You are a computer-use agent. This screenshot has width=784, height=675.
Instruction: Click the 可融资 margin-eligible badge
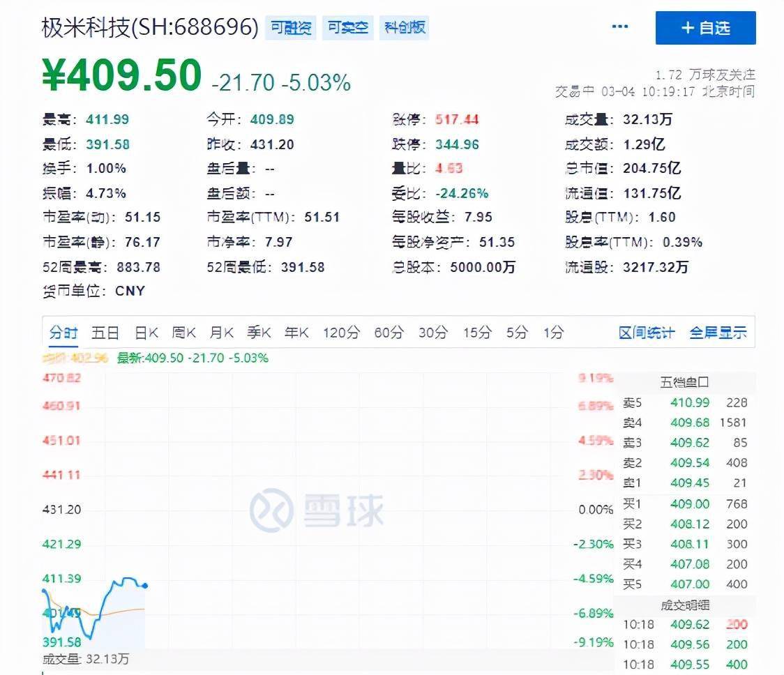290,28
